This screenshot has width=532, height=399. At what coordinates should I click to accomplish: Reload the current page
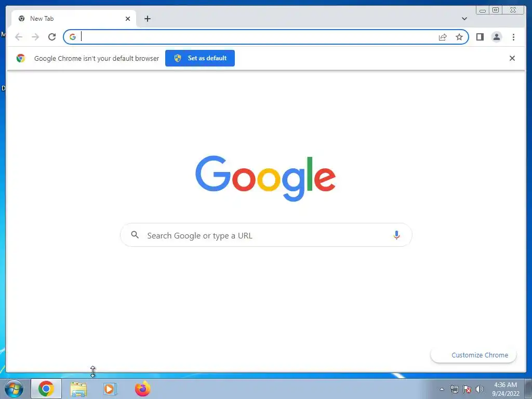point(52,37)
